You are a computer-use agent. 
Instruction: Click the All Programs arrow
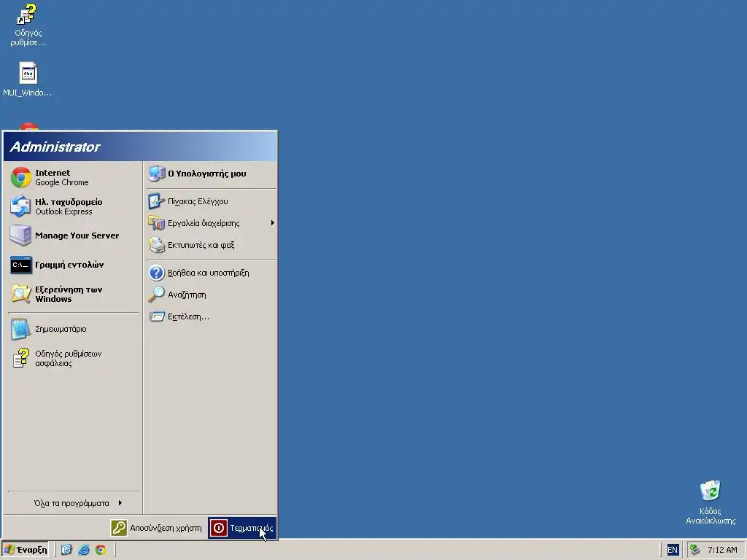pyautogui.click(x=120, y=503)
